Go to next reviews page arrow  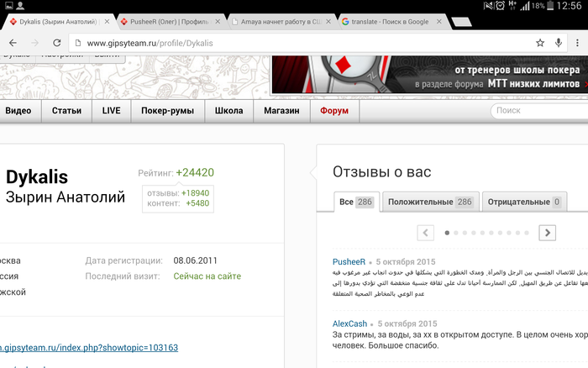pos(548,233)
